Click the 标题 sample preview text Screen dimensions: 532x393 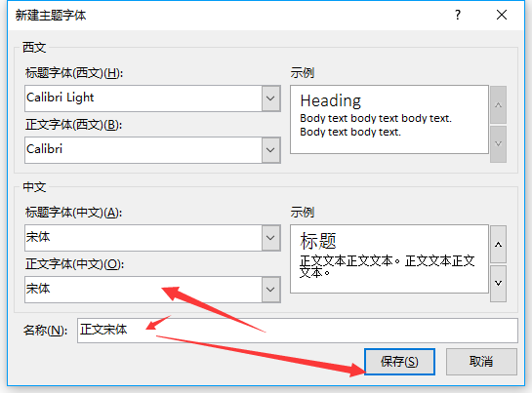pyautogui.click(x=318, y=241)
